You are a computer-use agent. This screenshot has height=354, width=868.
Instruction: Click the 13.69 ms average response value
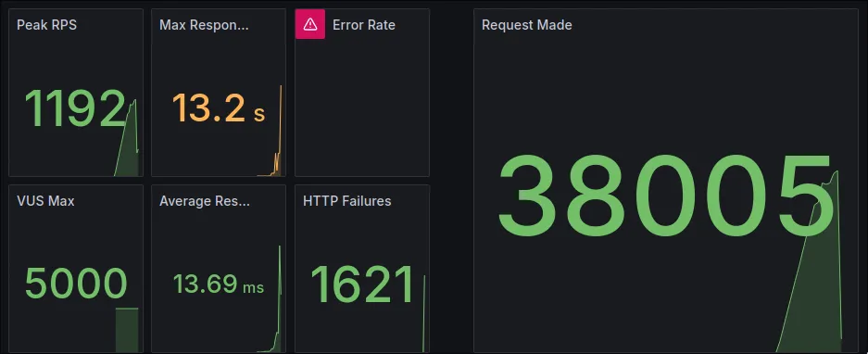point(219,284)
